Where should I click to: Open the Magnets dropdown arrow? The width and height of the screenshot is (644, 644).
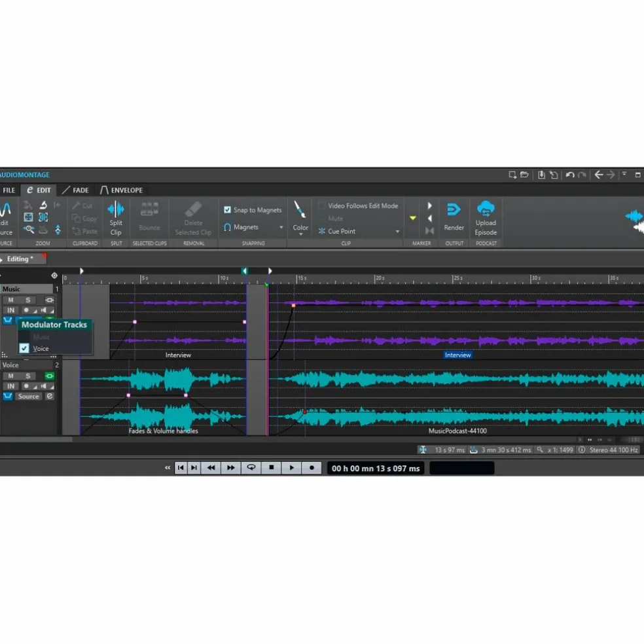[x=281, y=227]
